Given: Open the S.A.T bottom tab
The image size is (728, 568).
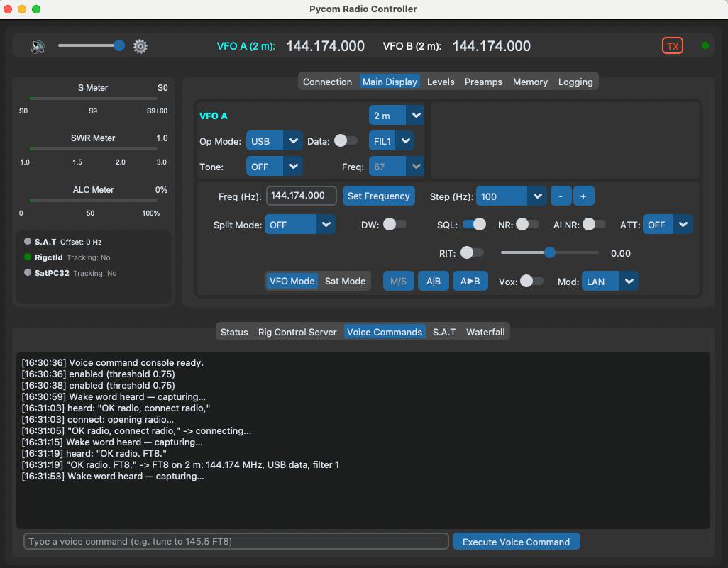Looking at the screenshot, I should coord(444,332).
